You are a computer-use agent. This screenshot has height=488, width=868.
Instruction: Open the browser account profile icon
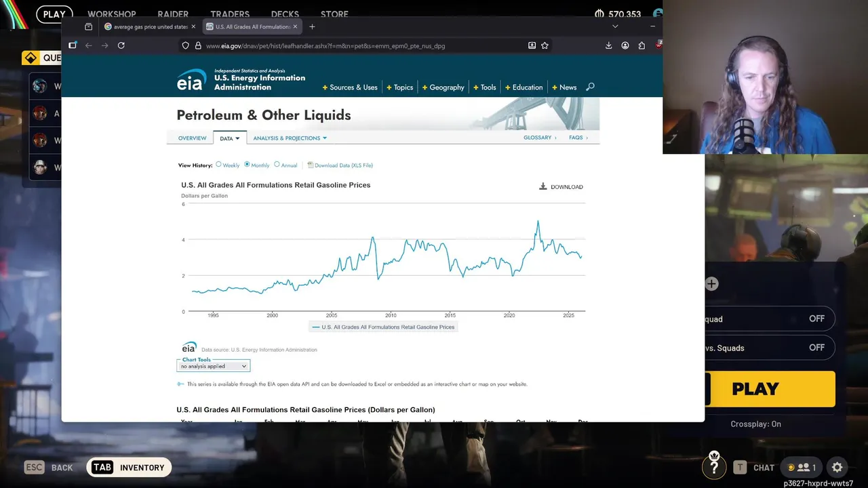click(x=625, y=45)
